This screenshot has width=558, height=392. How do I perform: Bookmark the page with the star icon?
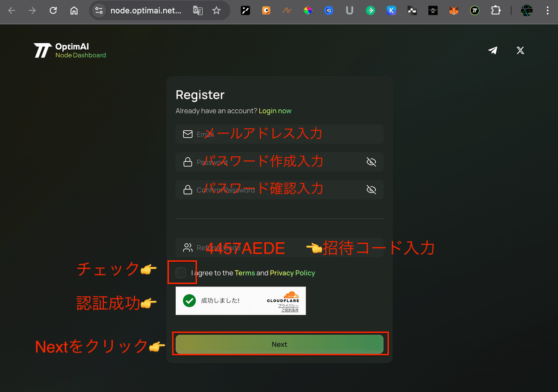tap(216, 10)
